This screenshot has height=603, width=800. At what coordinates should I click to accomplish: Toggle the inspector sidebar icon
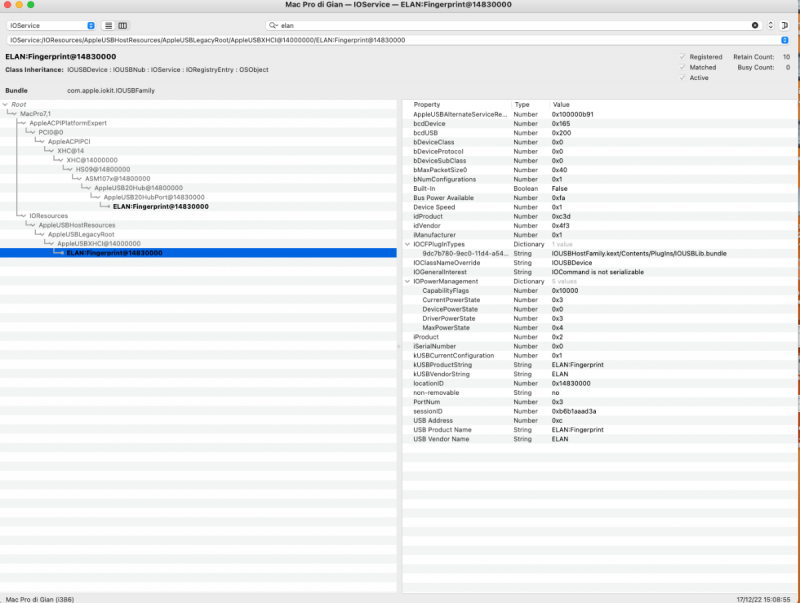785,26
